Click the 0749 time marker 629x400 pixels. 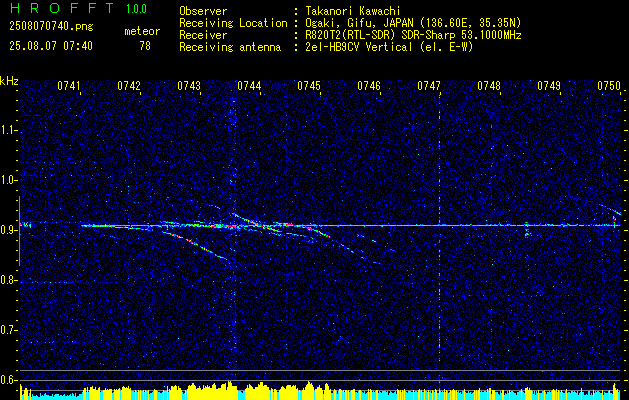548,86
